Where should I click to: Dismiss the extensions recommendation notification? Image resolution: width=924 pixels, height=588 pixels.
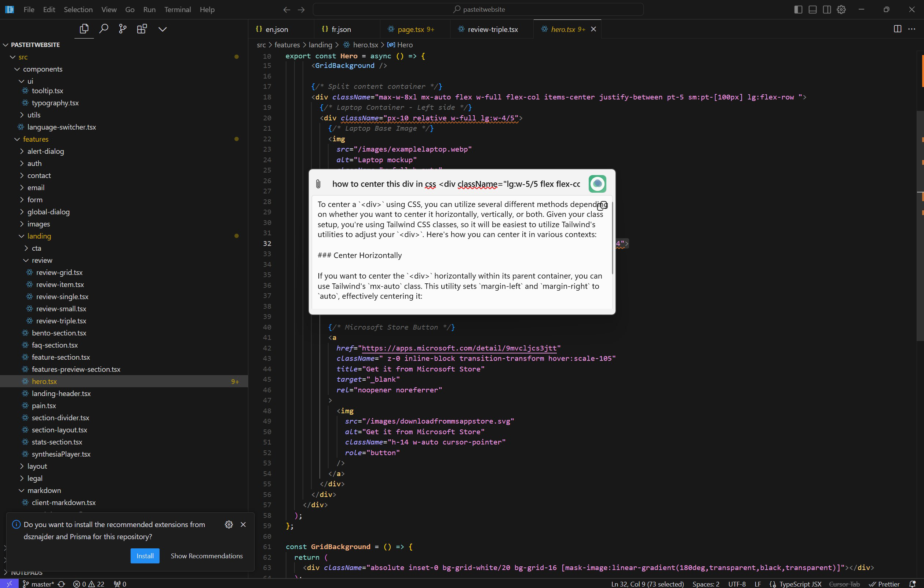pos(243,524)
